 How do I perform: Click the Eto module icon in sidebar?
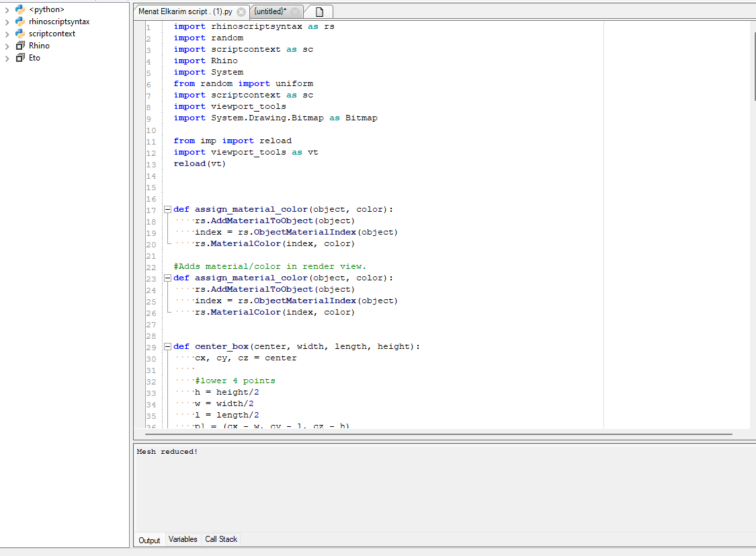[19, 58]
